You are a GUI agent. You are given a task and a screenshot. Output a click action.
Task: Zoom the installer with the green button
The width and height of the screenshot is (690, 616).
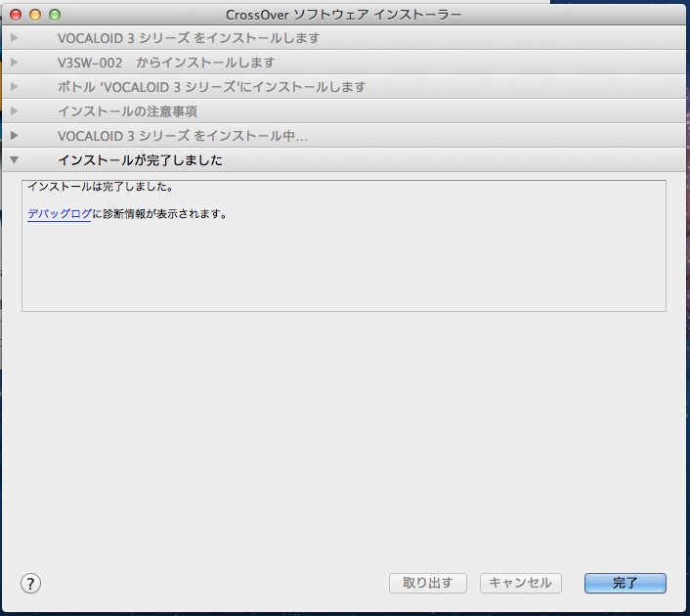point(55,15)
